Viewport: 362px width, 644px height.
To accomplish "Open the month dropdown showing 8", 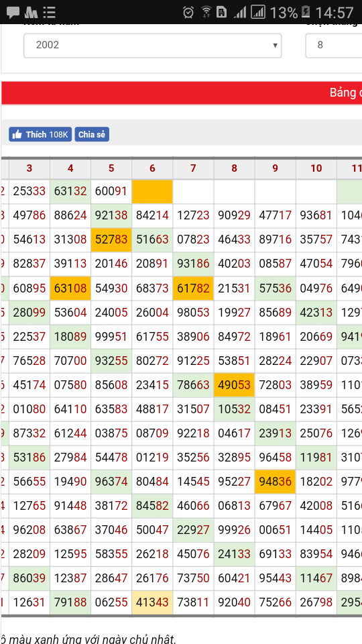I will coord(333,45).
